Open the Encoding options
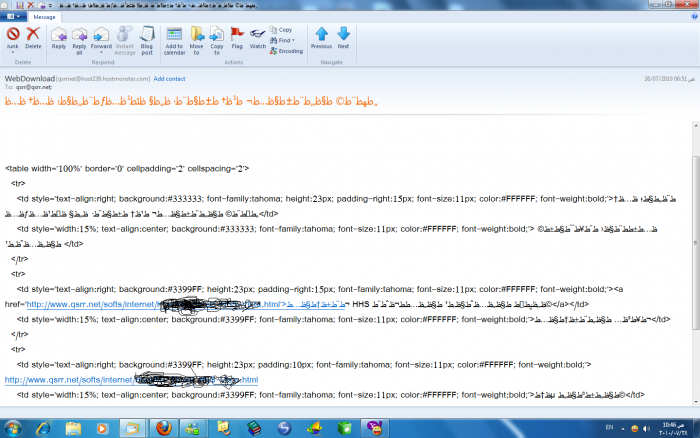The width and height of the screenshot is (700, 438). (286, 50)
